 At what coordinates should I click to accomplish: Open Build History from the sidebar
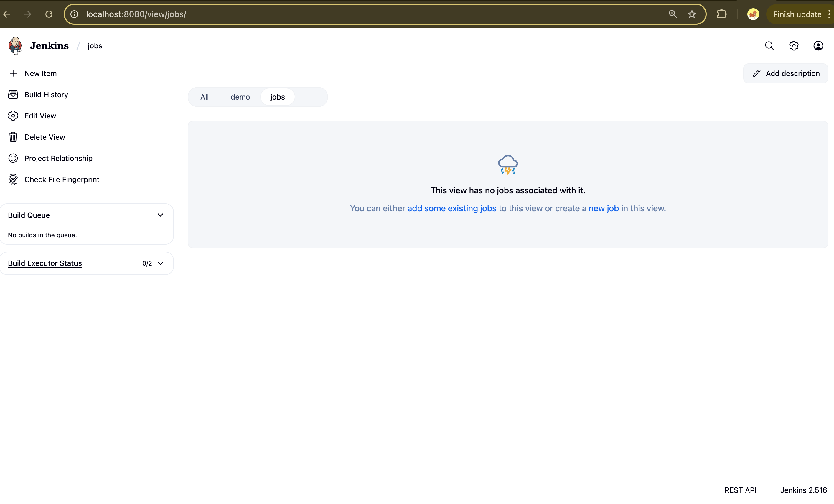(46, 94)
